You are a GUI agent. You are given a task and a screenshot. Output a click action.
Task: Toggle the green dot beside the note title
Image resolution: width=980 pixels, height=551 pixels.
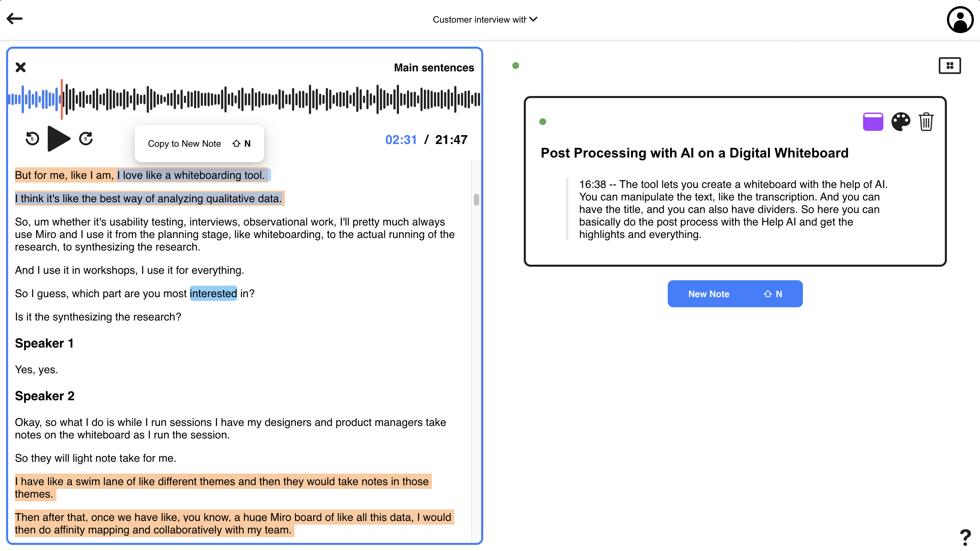click(543, 121)
